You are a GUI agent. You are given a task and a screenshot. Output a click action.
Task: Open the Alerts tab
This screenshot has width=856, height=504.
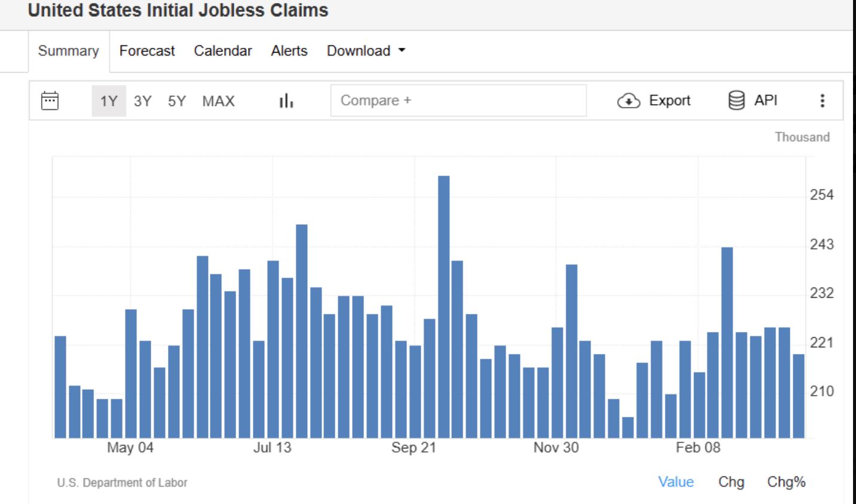click(289, 51)
